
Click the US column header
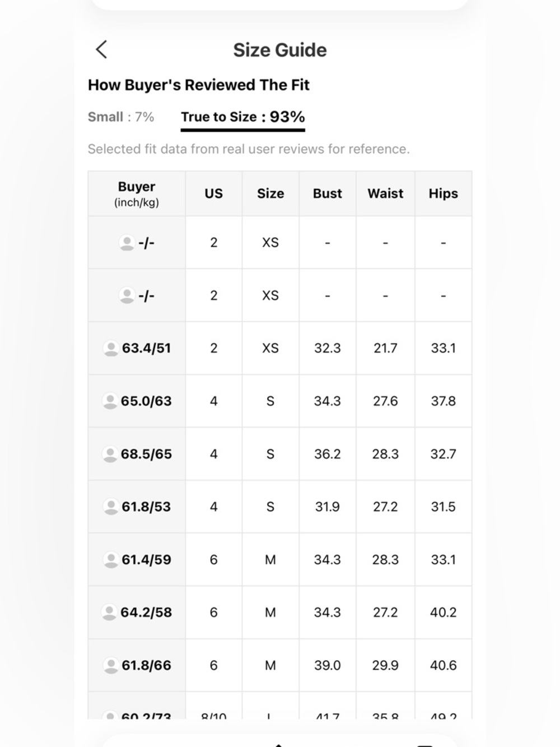pyautogui.click(x=213, y=193)
